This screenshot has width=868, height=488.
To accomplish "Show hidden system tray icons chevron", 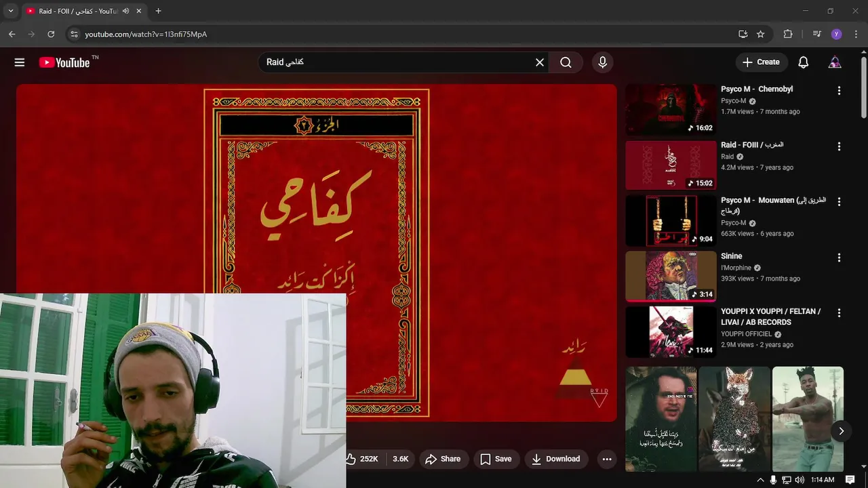I will click(x=760, y=480).
